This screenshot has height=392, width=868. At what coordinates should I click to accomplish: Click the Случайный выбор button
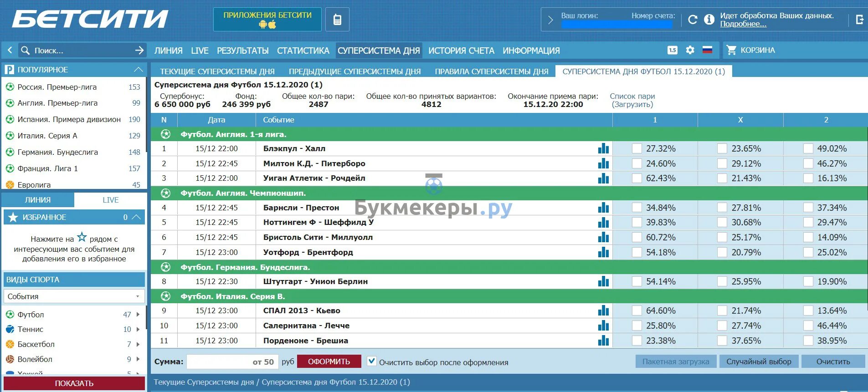759,361
